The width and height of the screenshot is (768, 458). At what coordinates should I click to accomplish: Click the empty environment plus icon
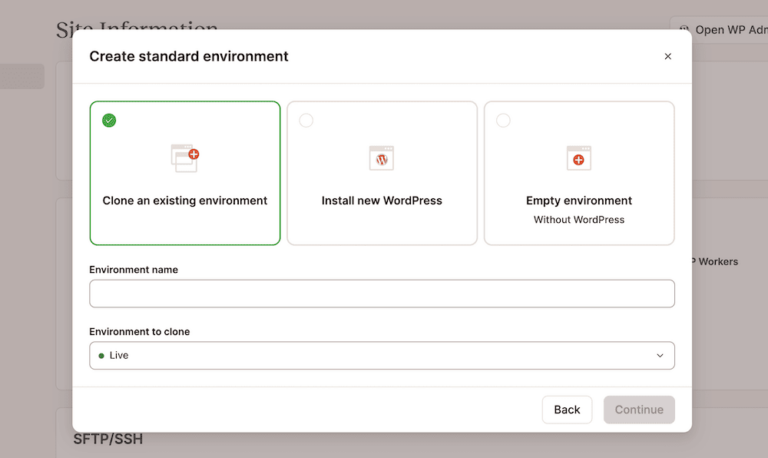coord(578,158)
